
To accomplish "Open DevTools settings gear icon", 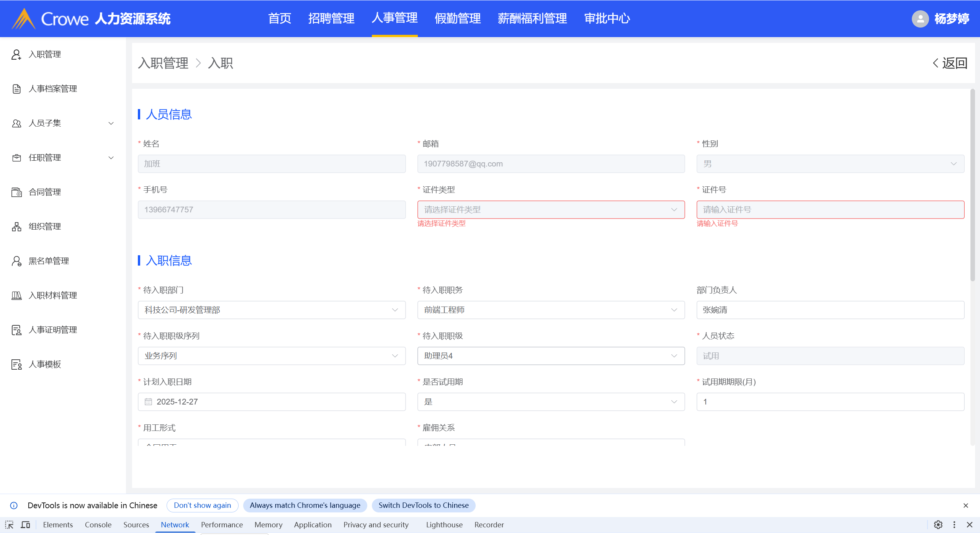I will 938,525.
